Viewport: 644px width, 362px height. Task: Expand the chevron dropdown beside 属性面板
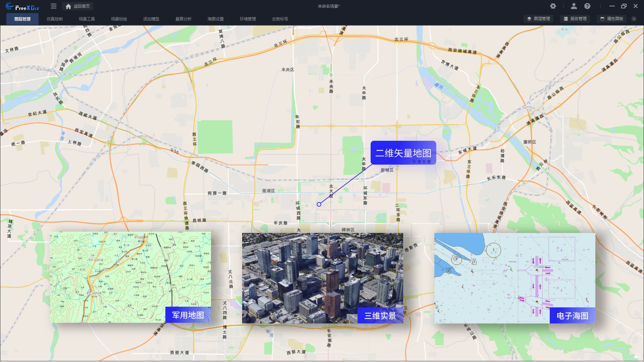pos(634,19)
